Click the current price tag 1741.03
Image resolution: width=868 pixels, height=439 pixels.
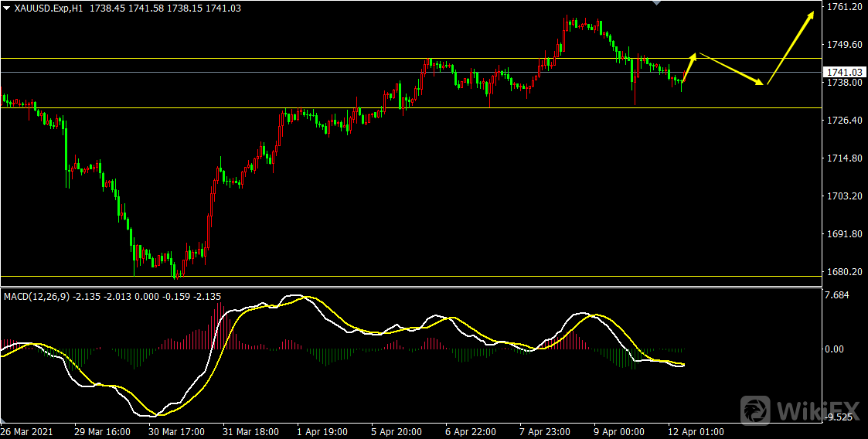tap(843, 72)
